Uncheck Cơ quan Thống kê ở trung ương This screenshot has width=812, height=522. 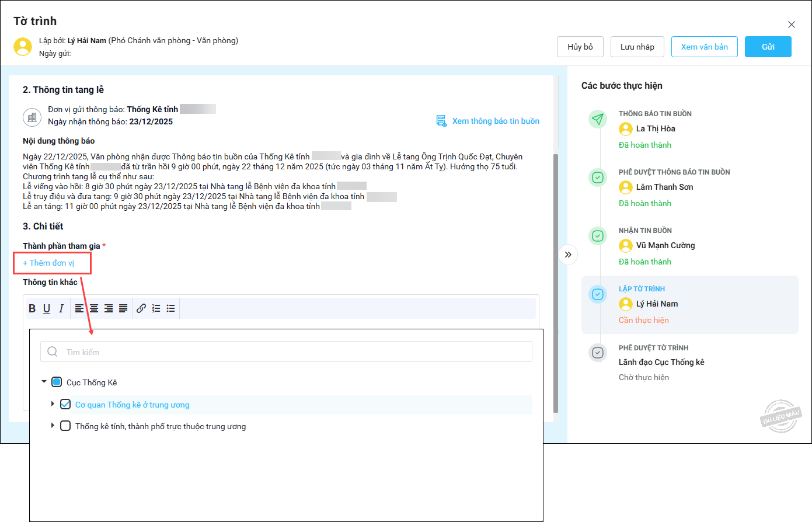[x=65, y=405]
